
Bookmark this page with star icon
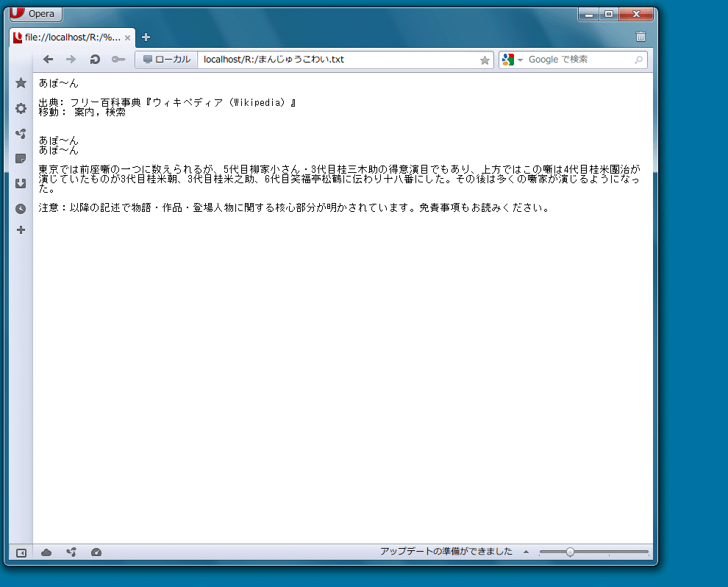click(485, 60)
